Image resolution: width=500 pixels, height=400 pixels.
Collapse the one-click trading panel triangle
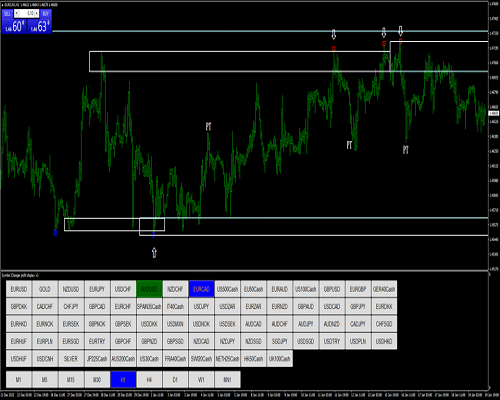3,5
